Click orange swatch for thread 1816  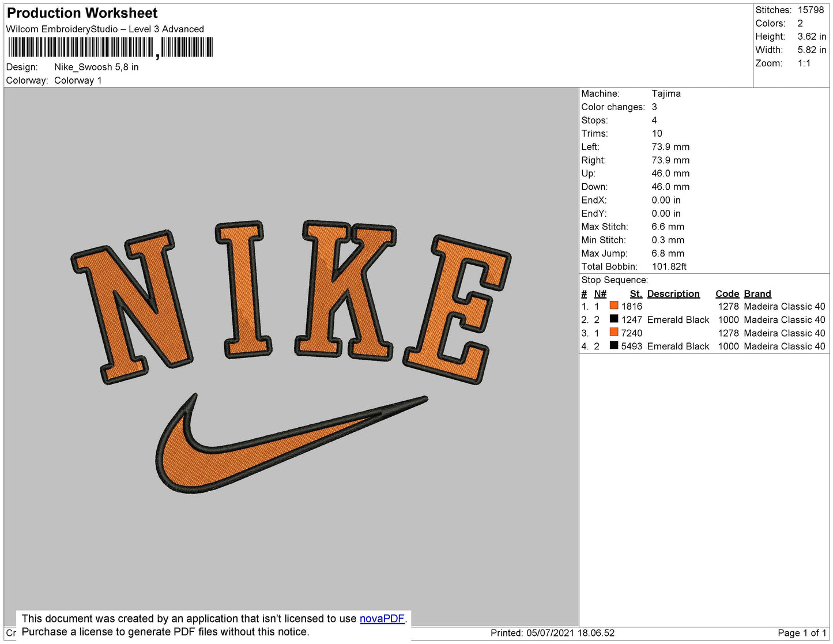pyautogui.click(x=614, y=306)
